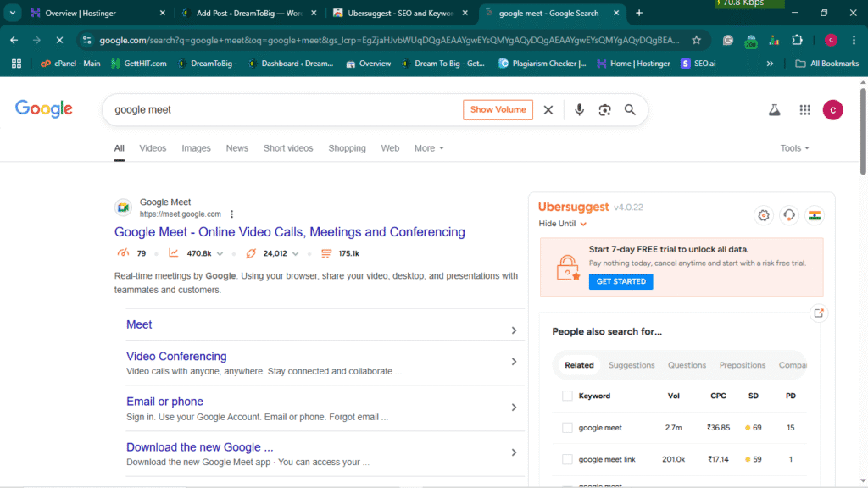
Task: Open Ubersuggest settings gear icon
Action: pos(764,215)
